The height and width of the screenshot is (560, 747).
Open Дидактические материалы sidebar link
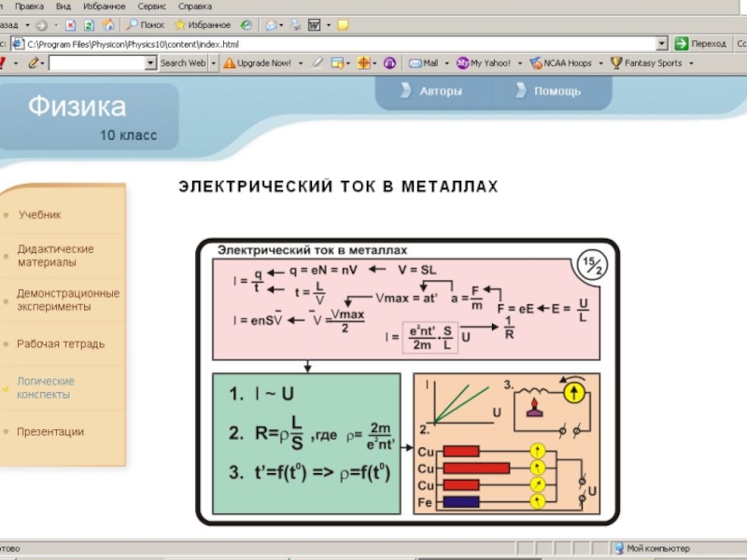pos(56,256)
